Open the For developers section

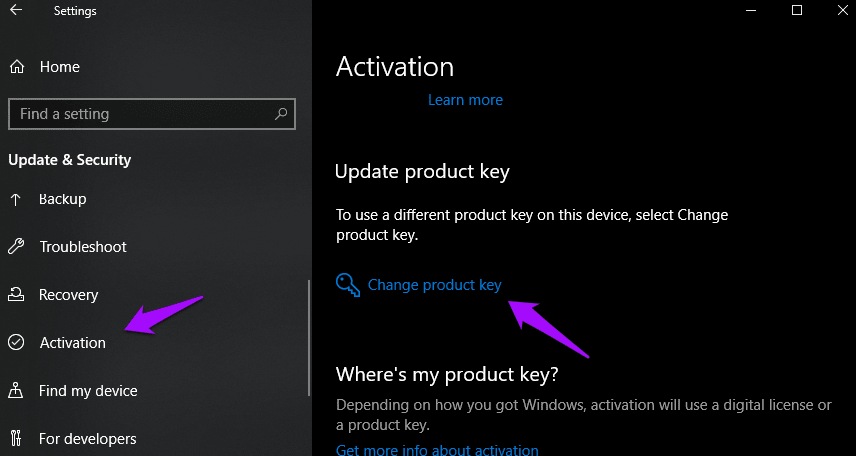click(88, 439)
